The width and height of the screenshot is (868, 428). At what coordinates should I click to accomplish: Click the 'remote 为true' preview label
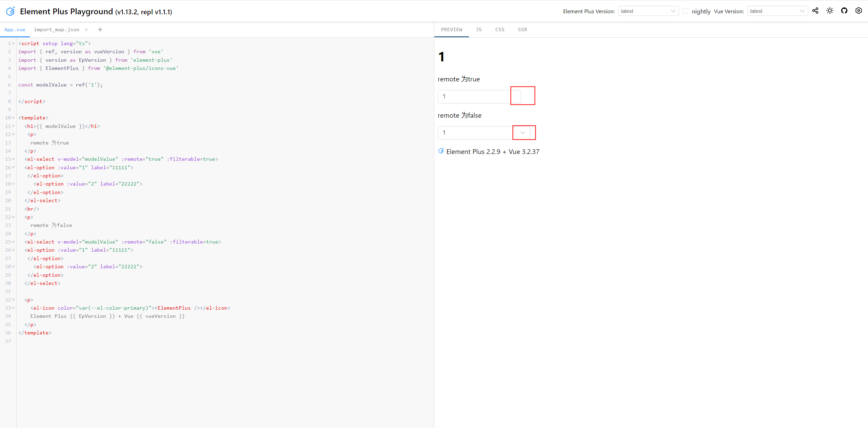tap(459, 79)
